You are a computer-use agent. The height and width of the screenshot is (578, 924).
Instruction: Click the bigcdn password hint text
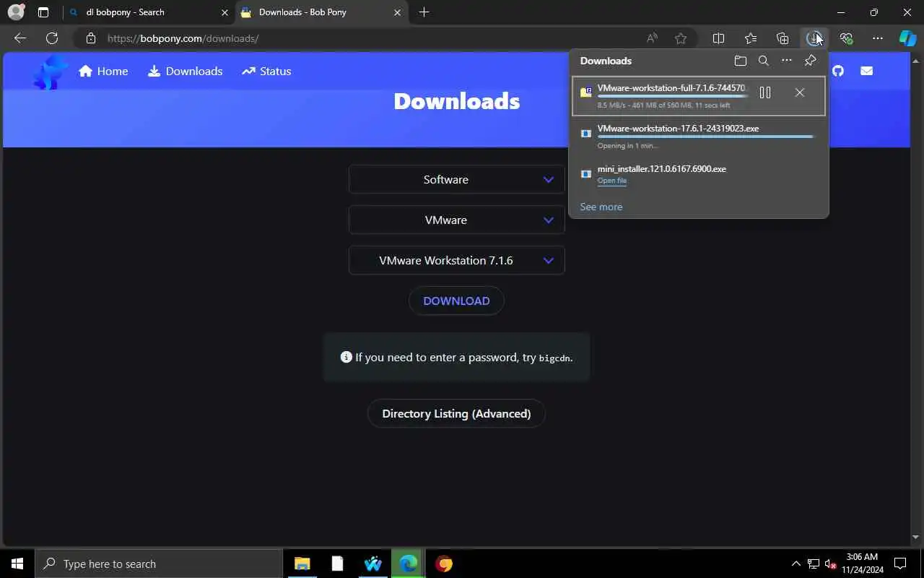click(554, 358)
